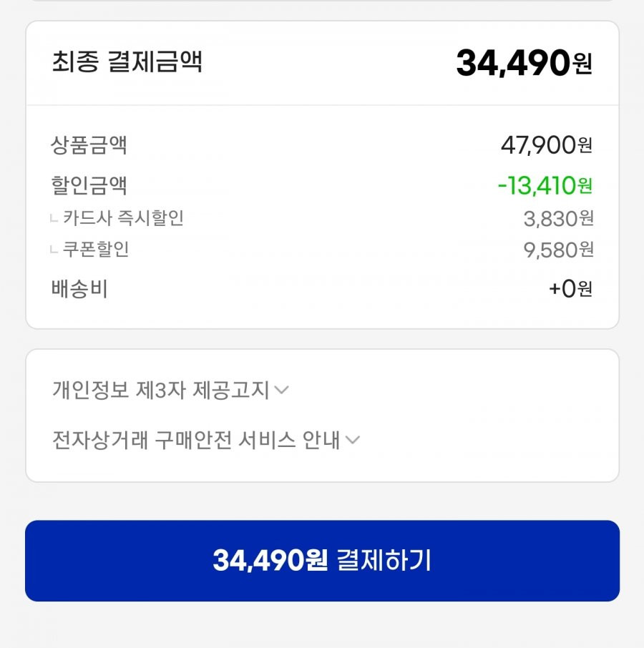Screen dimensions: 644x648
Task: Click the 상품금액 label
Action: [89, 145]
